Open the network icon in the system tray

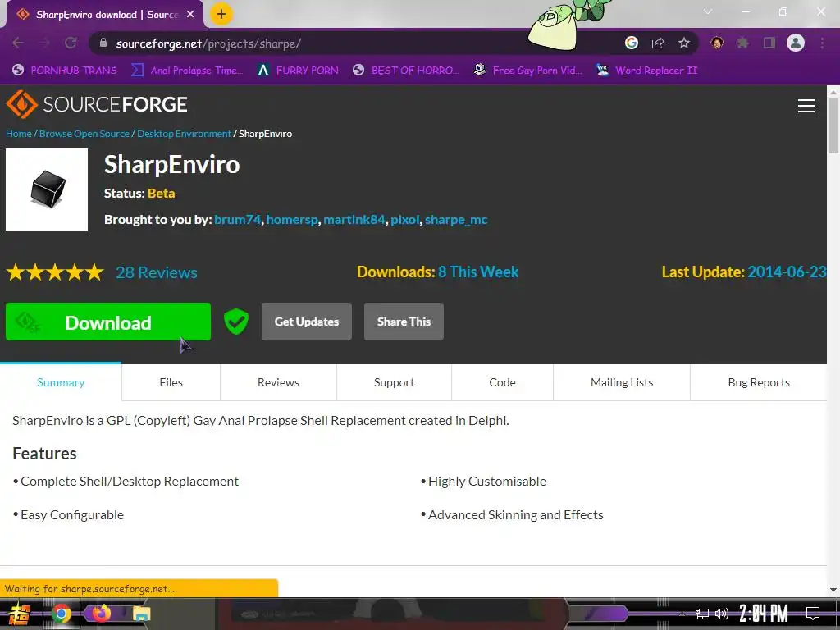pos(702,614)
